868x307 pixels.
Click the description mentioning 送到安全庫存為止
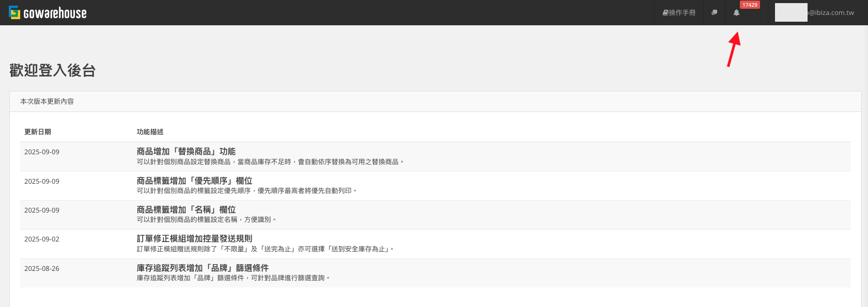tap(266, 249)
